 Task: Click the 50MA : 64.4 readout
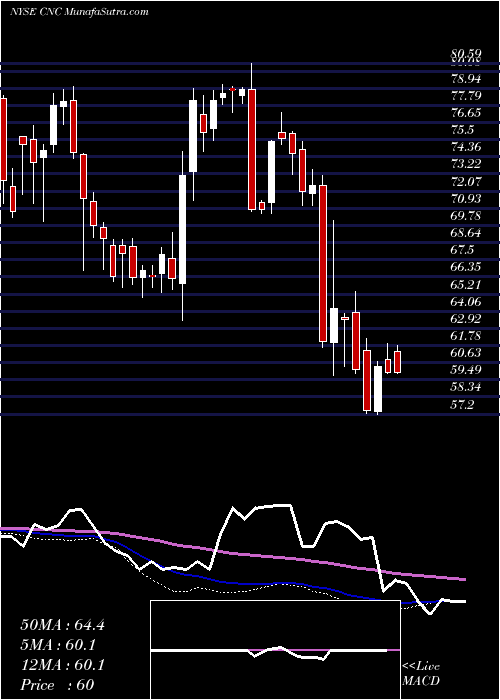tap(62, 625)
